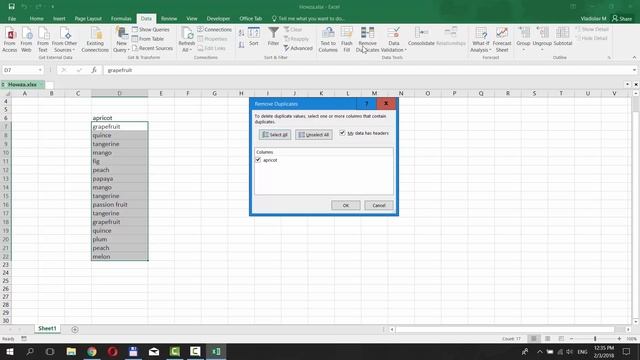This screenshot has height=360, width=640.
Task: Uncheck the apricot column checkbox
Action: coord(258,160)
